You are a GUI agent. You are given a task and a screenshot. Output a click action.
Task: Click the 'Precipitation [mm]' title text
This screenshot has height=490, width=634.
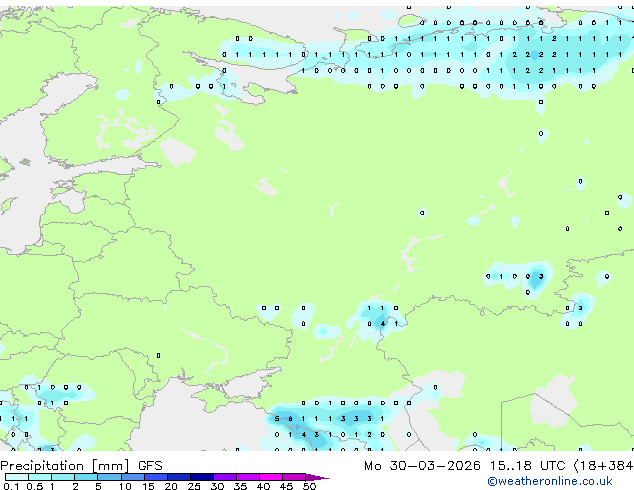click(x=65, y=466)
